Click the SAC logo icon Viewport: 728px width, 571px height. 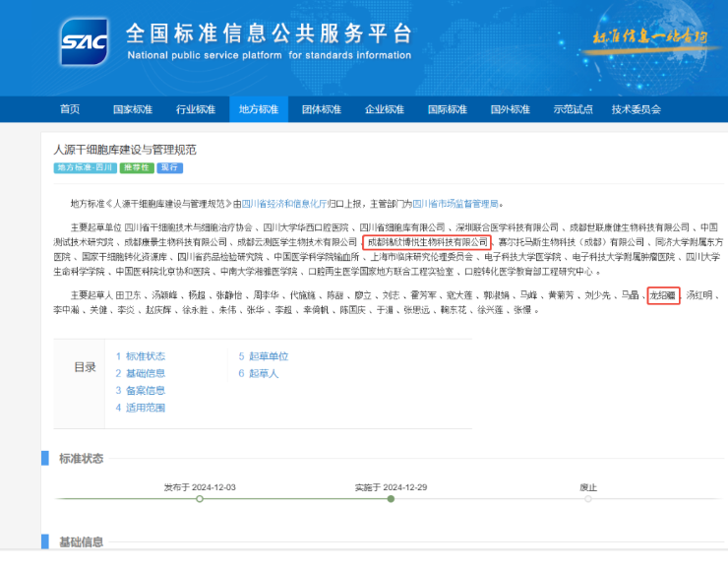[85, 42]
